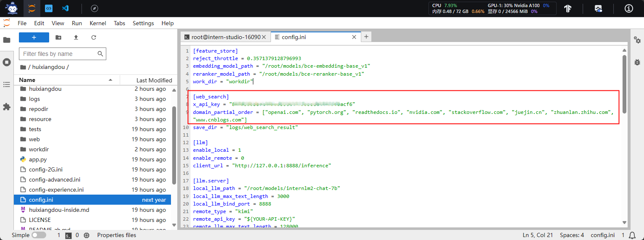Click the kernel chip icon in status bar

point(87,235)
